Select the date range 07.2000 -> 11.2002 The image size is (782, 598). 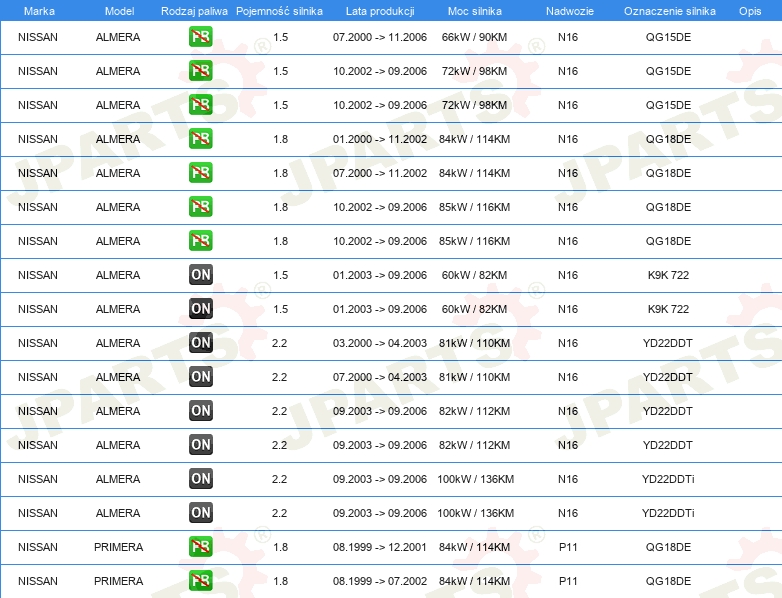tap(380, 173)
